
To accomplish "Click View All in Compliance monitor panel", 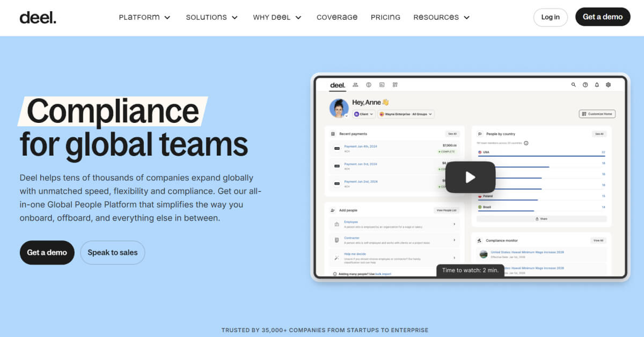I will point(598,240).
